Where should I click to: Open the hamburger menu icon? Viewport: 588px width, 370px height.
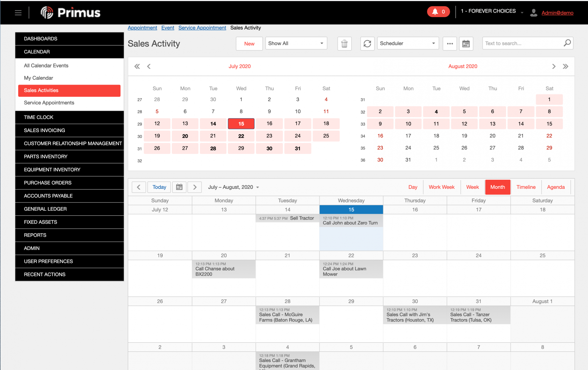pyautogui.click(x=18, y=13)
